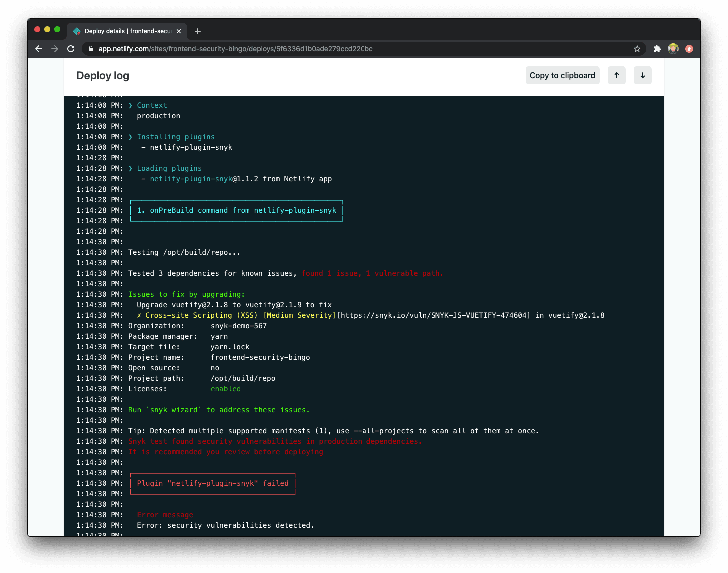This screenshot has width=728, height=573.
Task: Click the project name value "frontend-security-bingo"
Action: (x=260, y=357)
